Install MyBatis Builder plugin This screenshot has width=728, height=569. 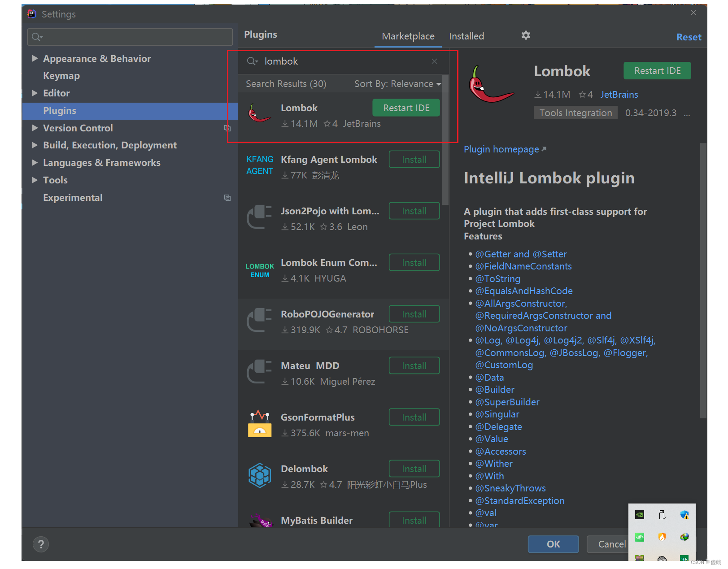(414, 520)
